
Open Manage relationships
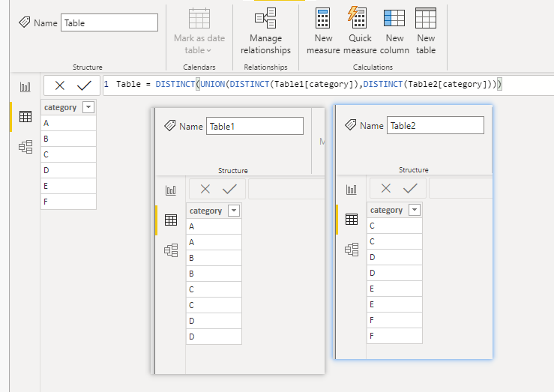coord(265,31)
